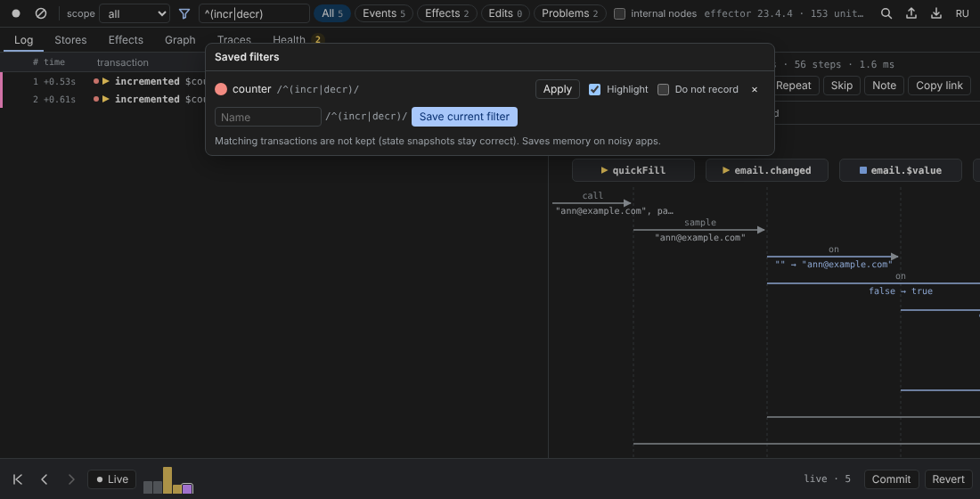The height and width of the screenshot is (499, 980).
Task: Click the counter filter color swatch
Action: click(221, 89)
